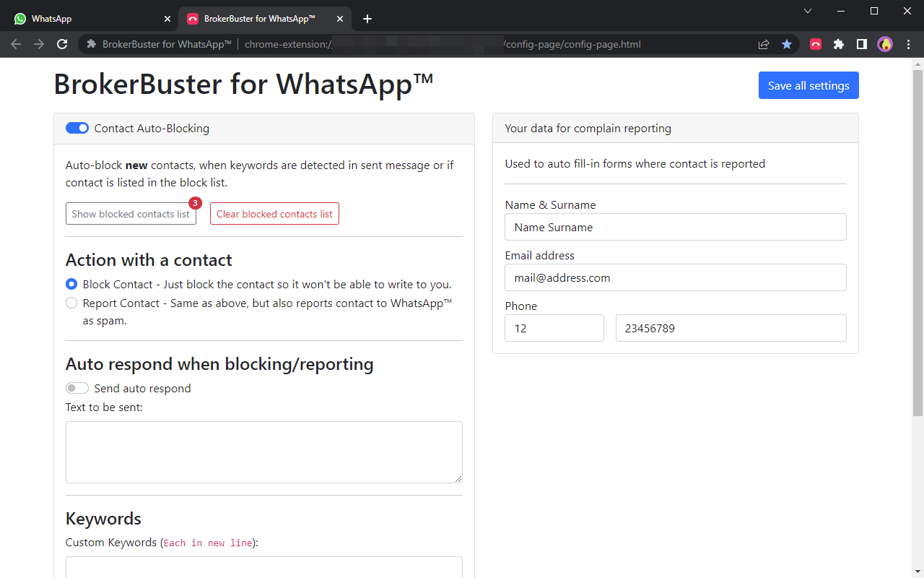Click the Name & Surname field
924x578 pixels.
point(676,227)
